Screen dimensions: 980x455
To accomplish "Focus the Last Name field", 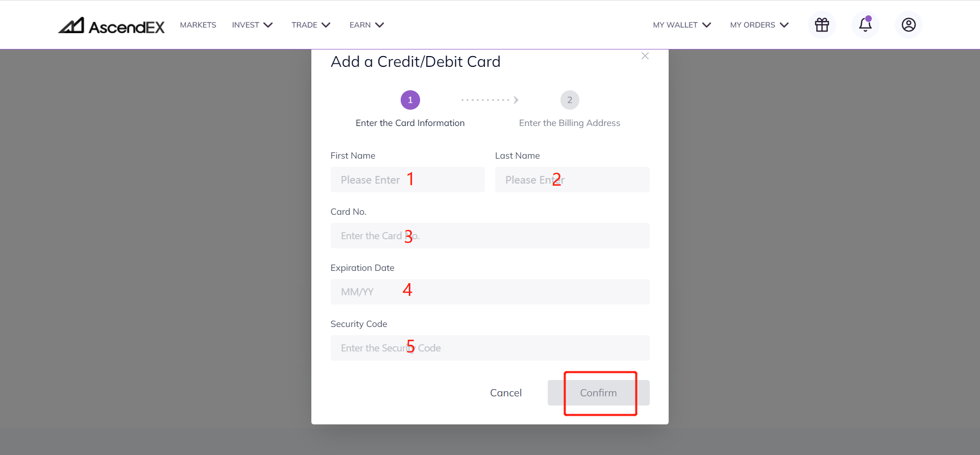I will coord(572,180).
